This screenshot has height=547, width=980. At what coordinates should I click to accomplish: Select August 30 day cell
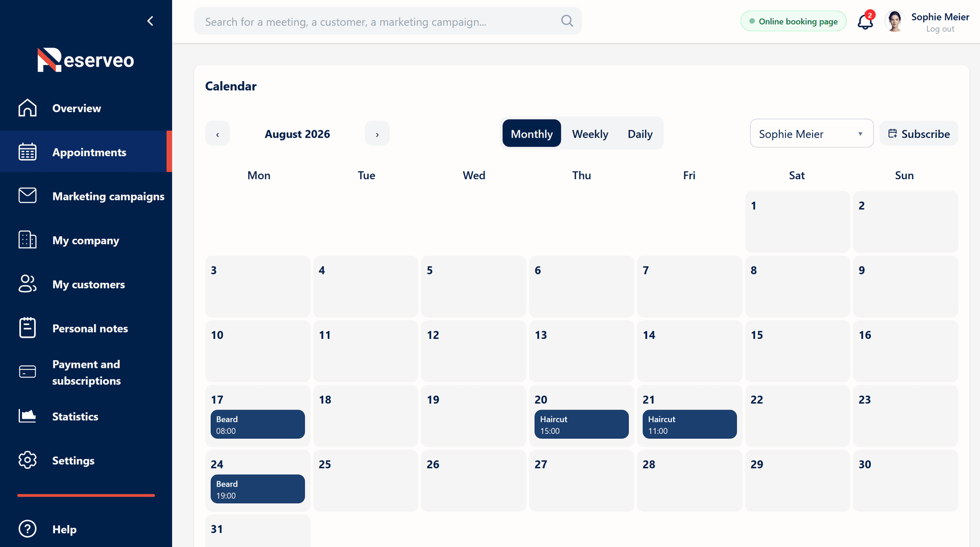[x=905, y=480]
